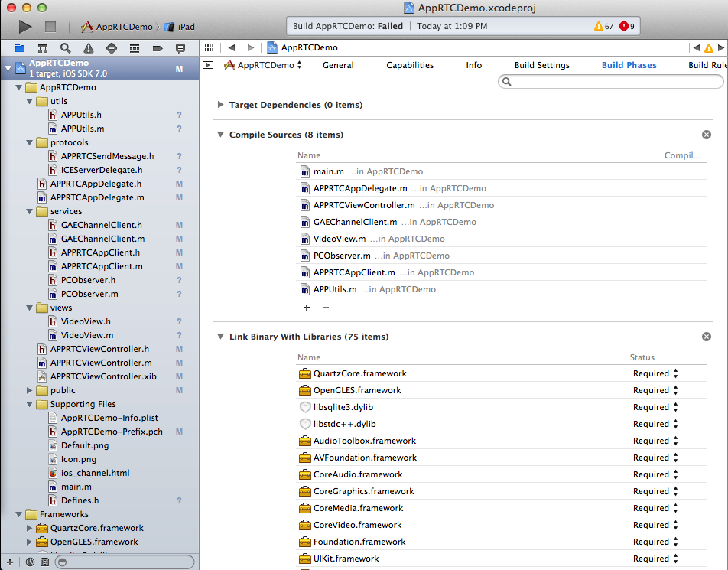
Task: Select the AppRTCDemo scheme in toolbar
Action: (x=117, y=27)
